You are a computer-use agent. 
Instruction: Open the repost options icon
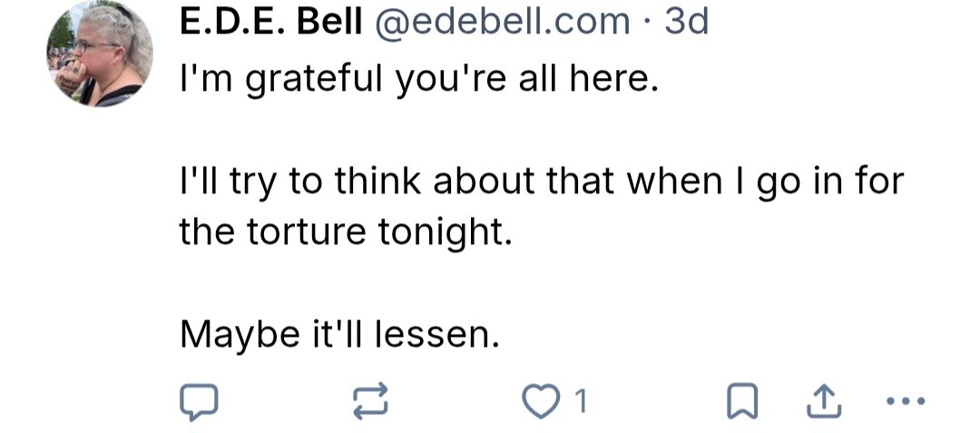[371, 401]
